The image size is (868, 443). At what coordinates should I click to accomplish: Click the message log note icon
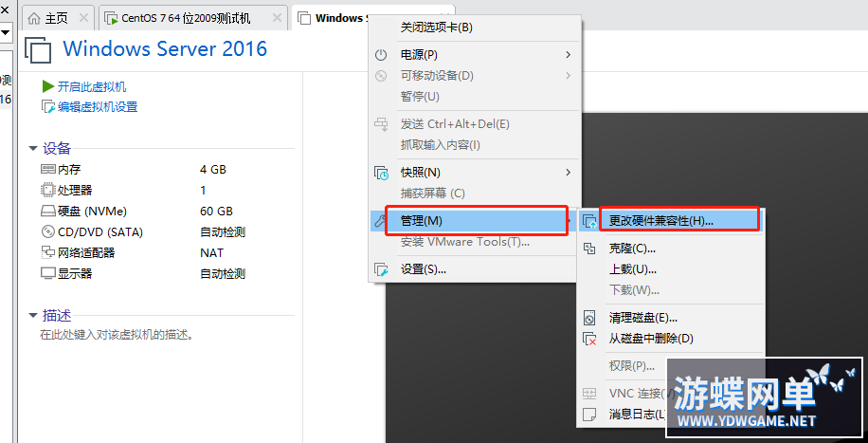click(x=589, y=414)
